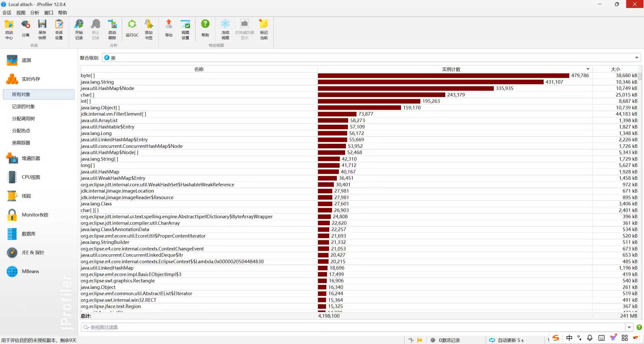Open the class view filter dropdown arrow

tap(629, 327)
